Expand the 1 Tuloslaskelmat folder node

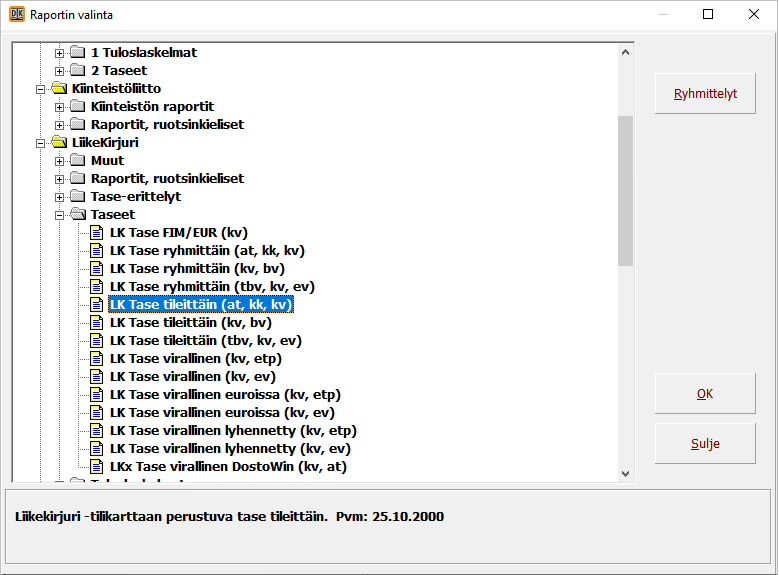click(60, 53)
